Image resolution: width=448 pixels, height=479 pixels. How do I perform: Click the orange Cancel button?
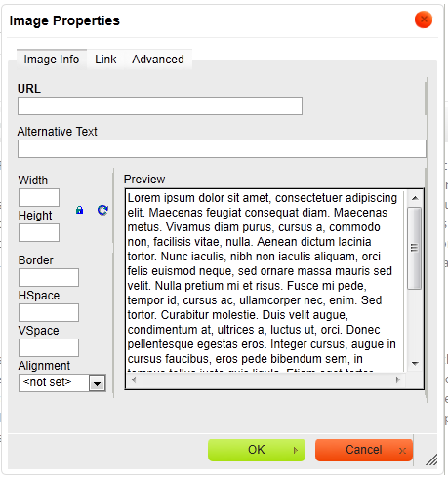pyautogui.click(x=364, y=450)
